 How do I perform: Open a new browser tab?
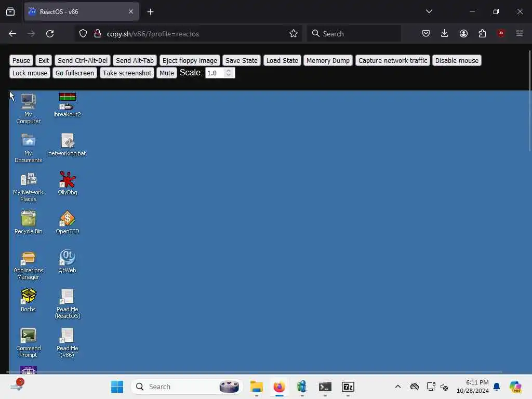click(150, 12)
